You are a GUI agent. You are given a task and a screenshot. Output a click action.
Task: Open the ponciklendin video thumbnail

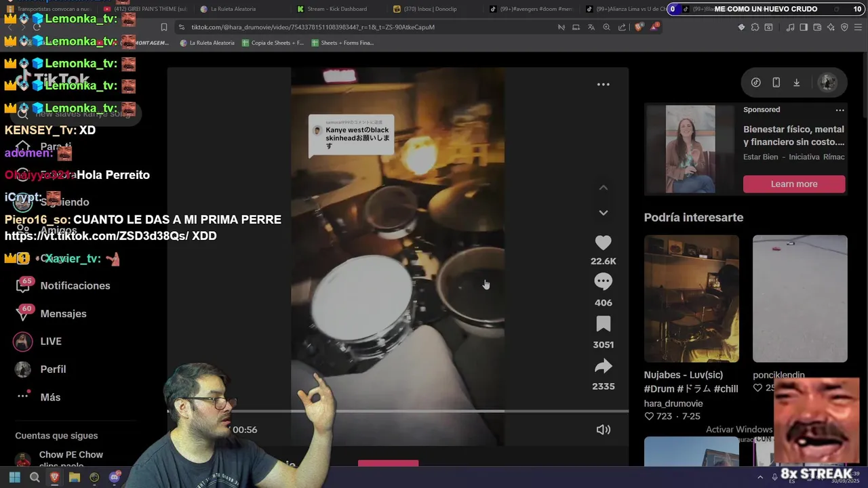[x=800, y=299]
